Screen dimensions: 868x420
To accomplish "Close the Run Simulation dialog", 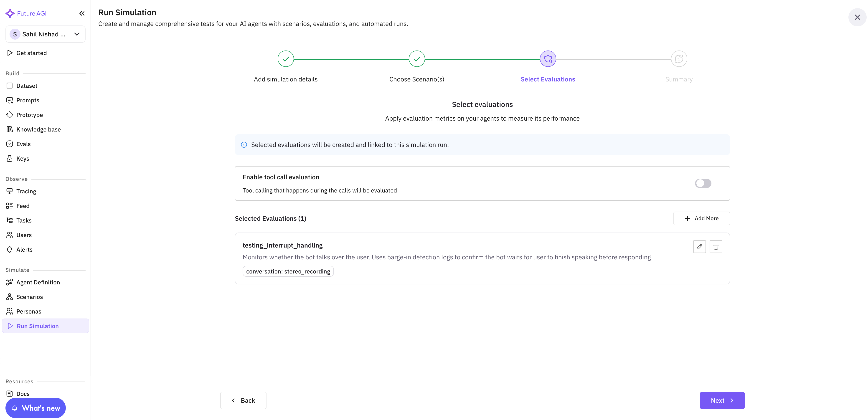I will [857, 17].
